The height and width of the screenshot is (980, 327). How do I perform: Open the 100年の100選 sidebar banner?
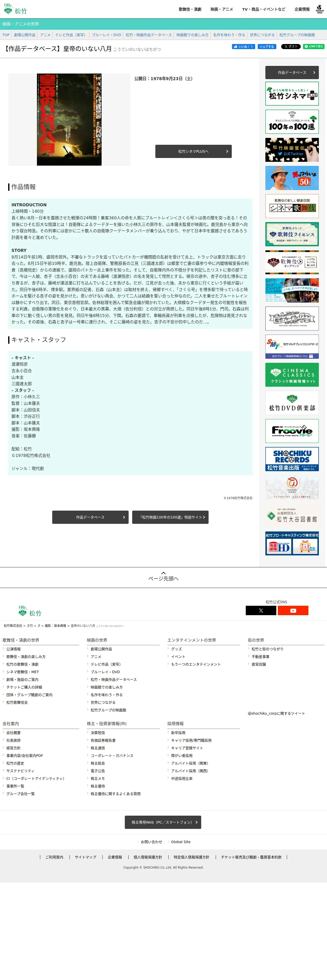tap(292, 122)
